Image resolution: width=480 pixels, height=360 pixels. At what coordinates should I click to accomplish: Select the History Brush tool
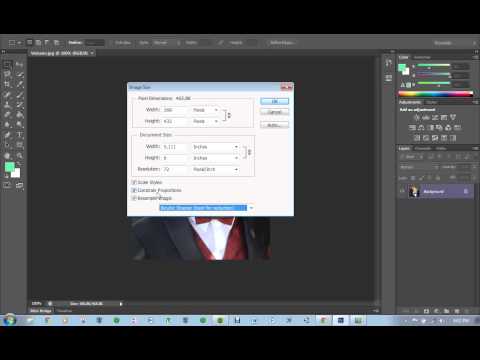(x=20, y=105)
